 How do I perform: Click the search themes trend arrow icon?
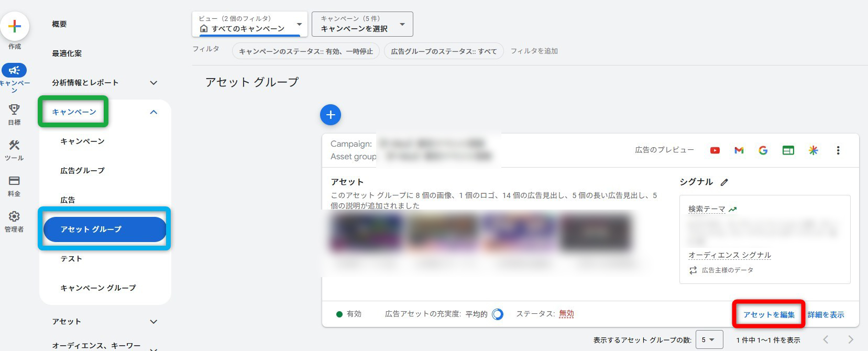click(733, 209)
